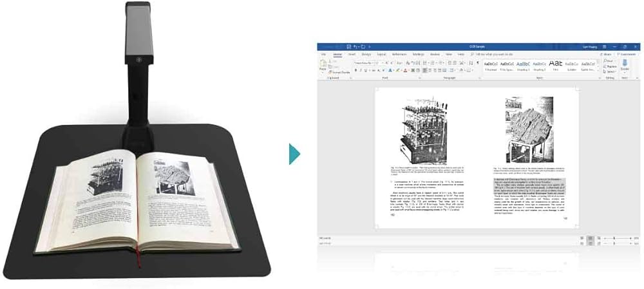Open the Design ribbon tab

[366, 55]
